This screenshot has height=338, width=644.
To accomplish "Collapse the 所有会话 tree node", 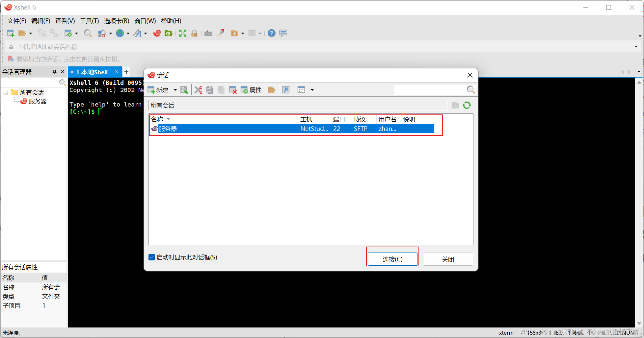I will pyautogui.click(x=6, y=93).
